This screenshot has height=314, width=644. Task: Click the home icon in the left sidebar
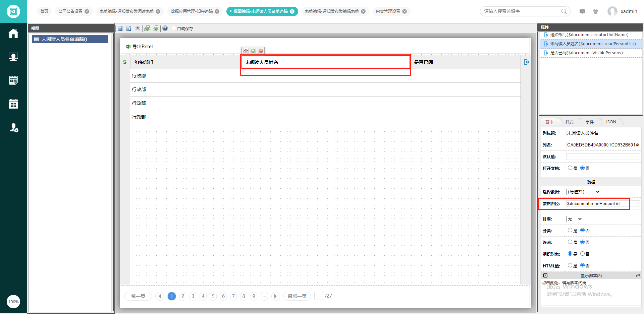(x=13, y=34)
